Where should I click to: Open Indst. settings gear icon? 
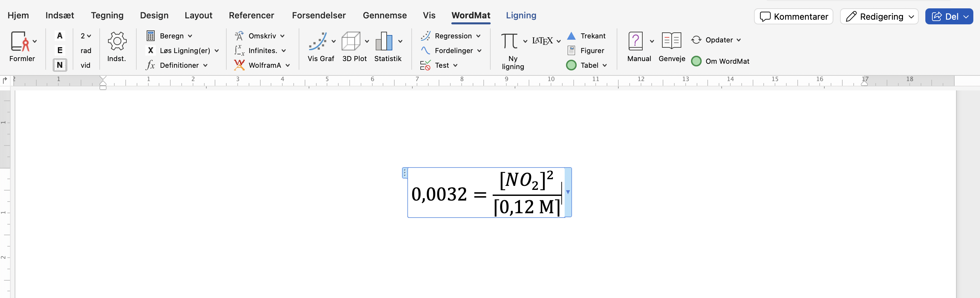117,41
